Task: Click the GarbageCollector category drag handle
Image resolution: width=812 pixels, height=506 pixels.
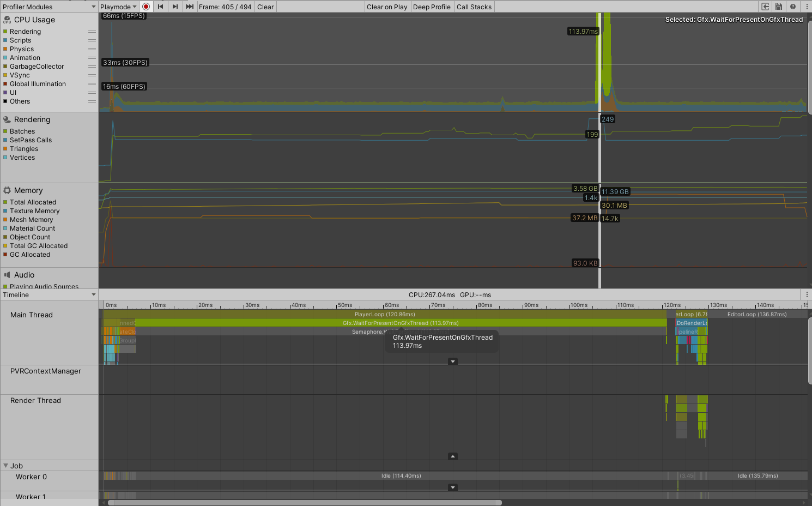Action: [92, 67]
